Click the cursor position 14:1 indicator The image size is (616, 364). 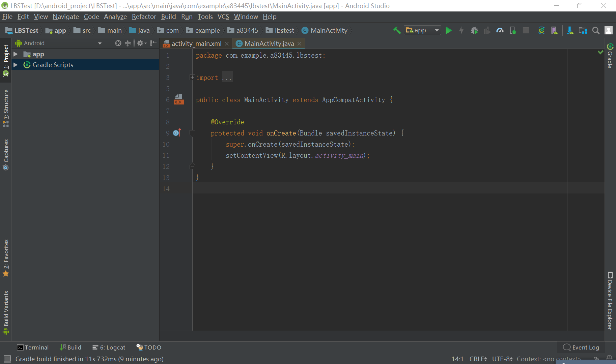coord(457,359)
